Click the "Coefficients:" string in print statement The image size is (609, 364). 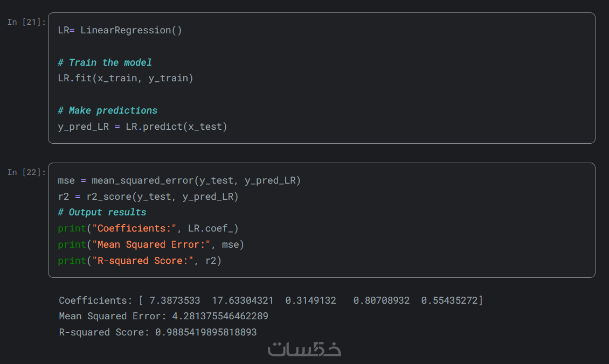tap(137, 228)
